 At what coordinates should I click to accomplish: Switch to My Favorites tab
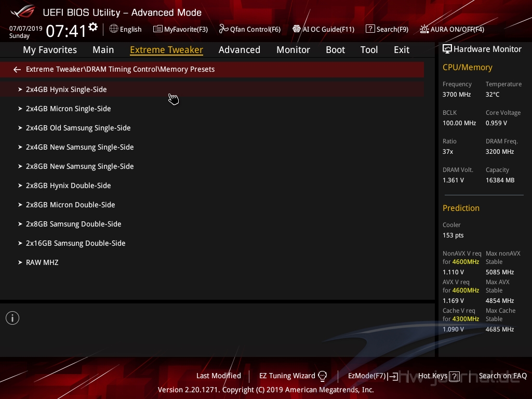pyautogui.click(x=50, y=50)
